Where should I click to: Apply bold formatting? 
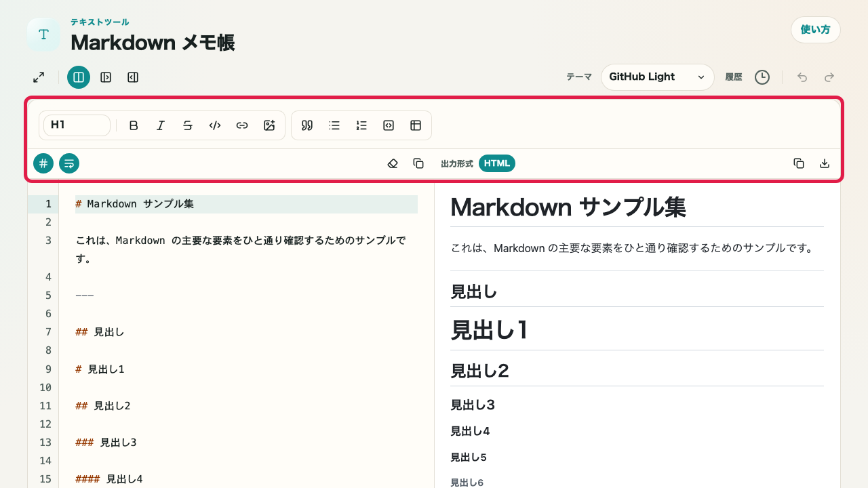pos(134,125)
